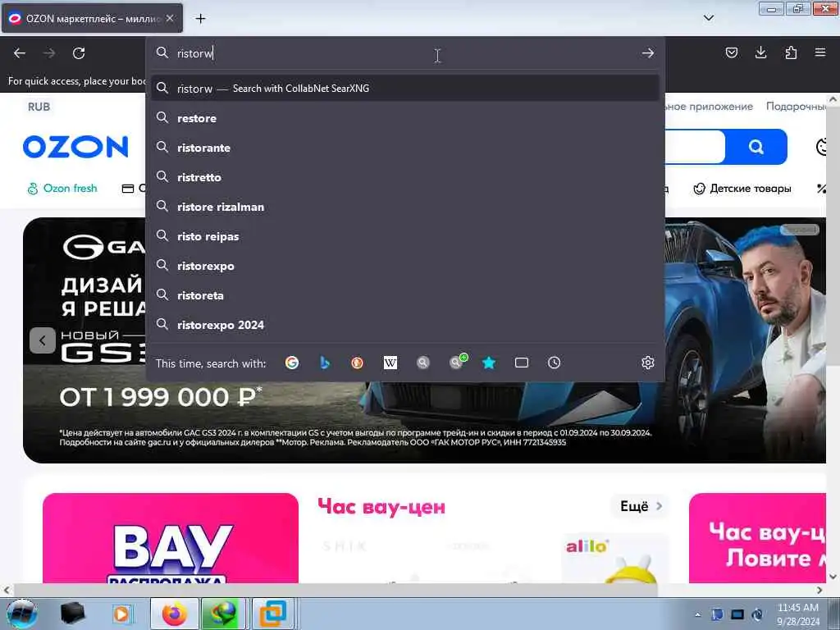
Task: Show hidden tray icons arrow
Action: (x=697, y=614)
